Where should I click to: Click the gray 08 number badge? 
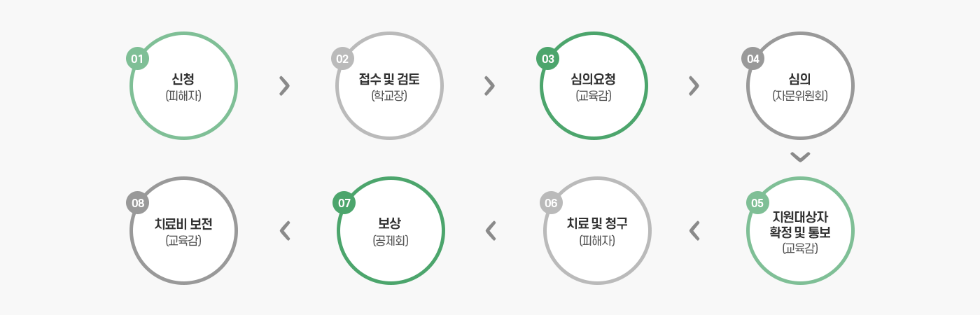(138, 203)
